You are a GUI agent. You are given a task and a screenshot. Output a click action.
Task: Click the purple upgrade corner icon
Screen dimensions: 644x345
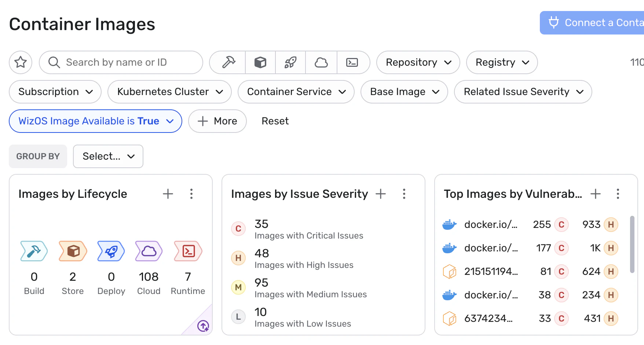click(203, 326)
